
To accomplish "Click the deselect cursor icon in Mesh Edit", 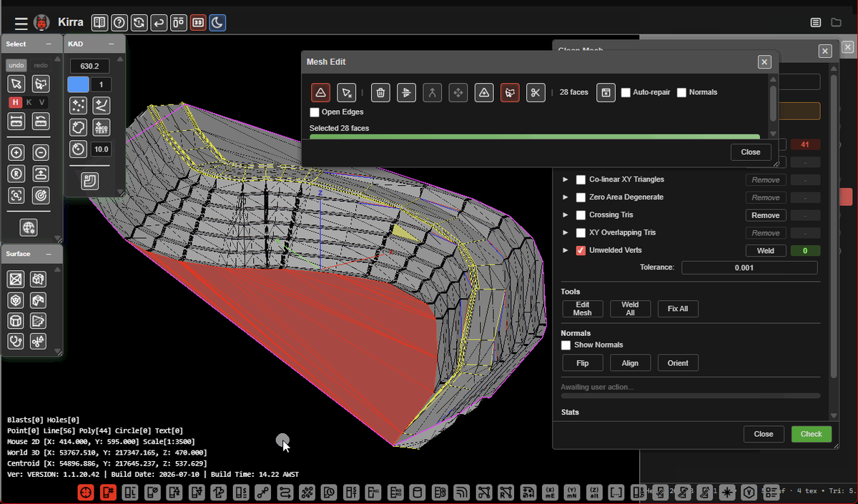I will point(346,92).
